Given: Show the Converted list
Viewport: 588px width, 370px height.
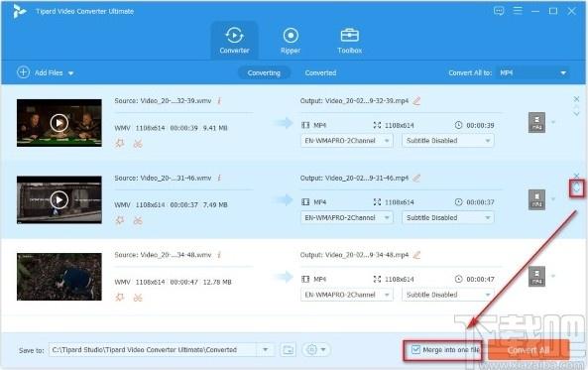Looking at the screenshot, I should click(320, 72).
